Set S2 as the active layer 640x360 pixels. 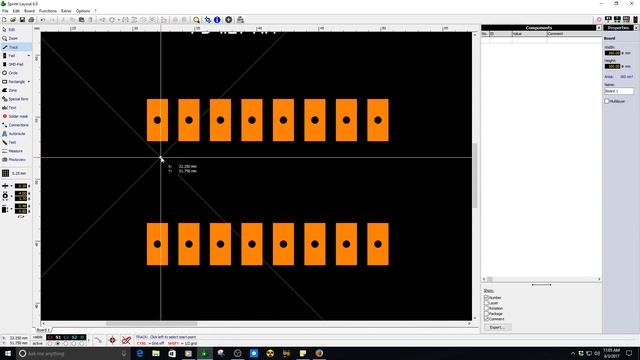click(x=74, y=344)
